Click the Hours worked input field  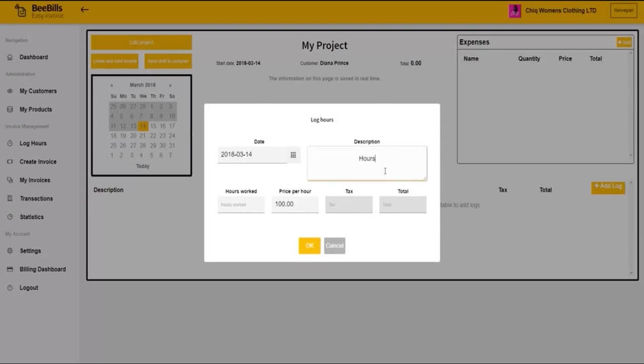click(x=241, y=204)
